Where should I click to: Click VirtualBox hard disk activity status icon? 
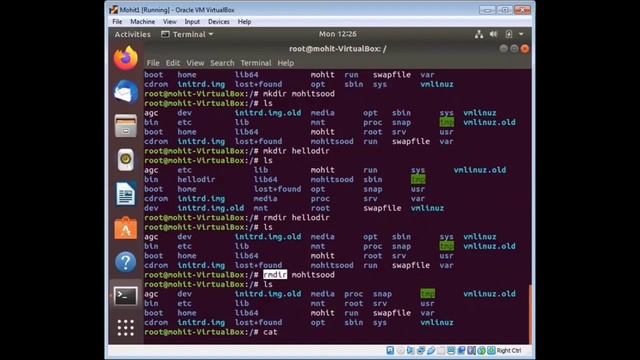pos(390,351)
